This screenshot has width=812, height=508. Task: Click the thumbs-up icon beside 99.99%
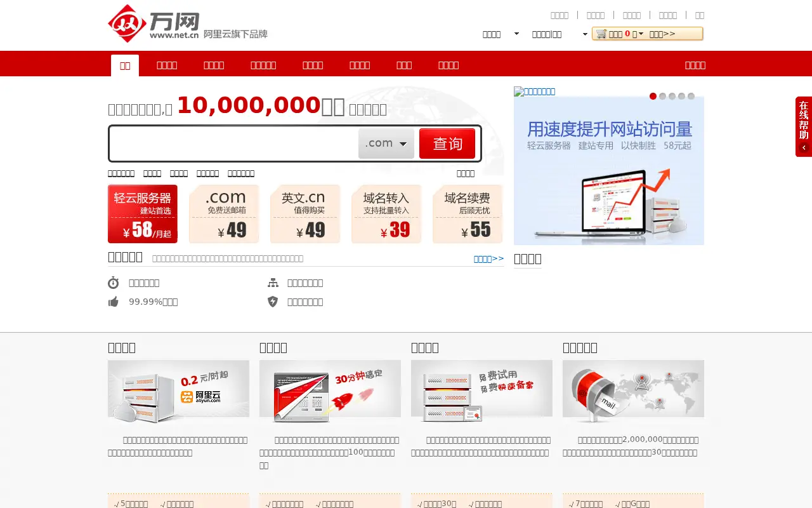(x=114, y=302)
